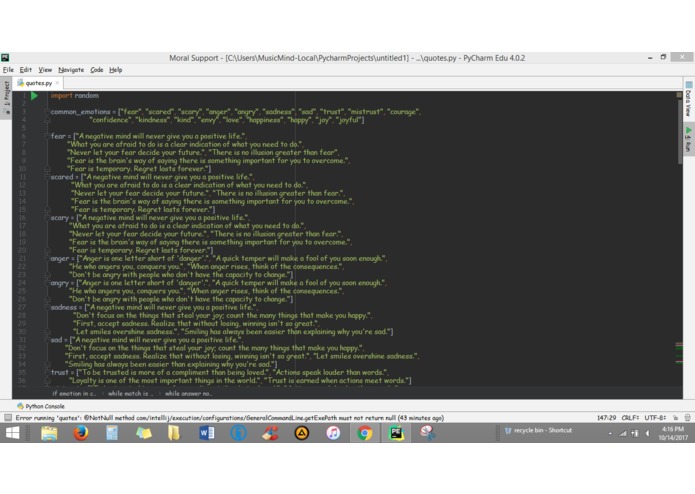Toggle tool window buttons icon in status bar
Viewport: 695px width, 494px height.
tap(8, 417)
